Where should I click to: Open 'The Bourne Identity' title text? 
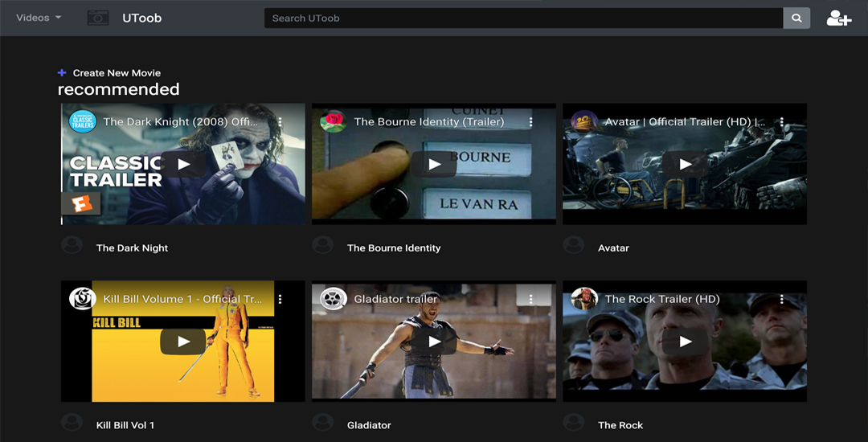tap(394, 248)
